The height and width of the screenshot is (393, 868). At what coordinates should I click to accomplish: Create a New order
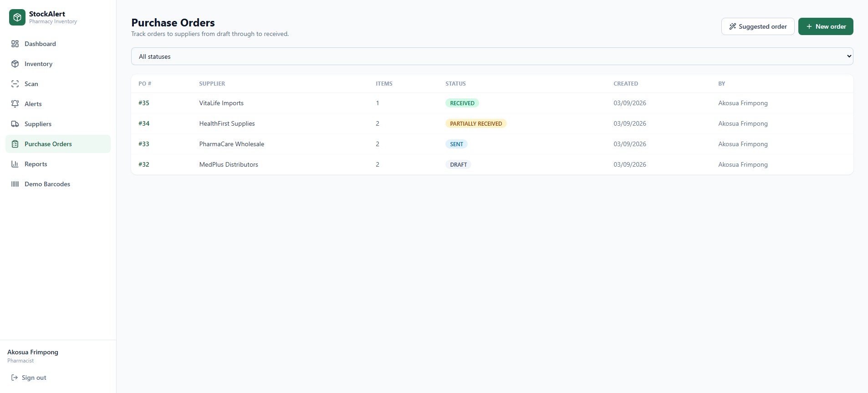[x=826, y=26]
